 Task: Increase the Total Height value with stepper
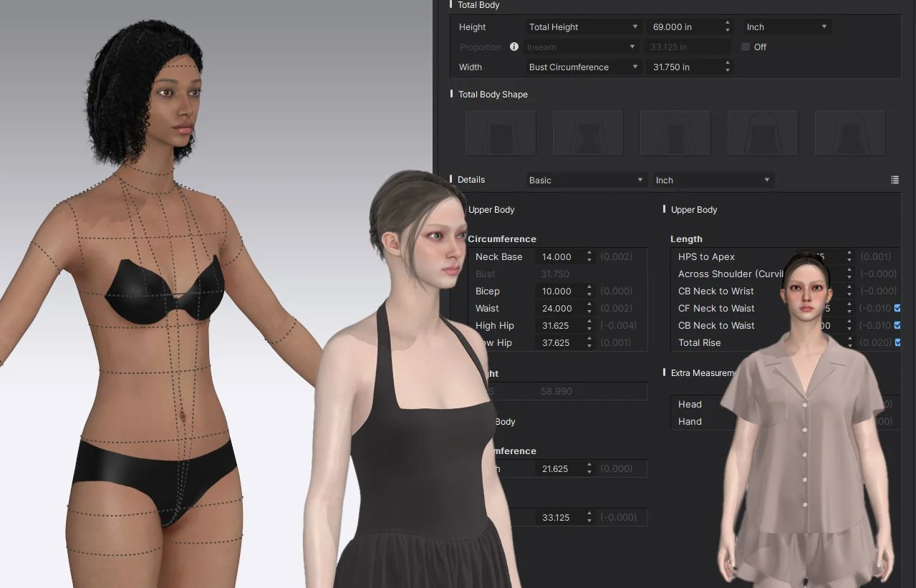(728, 24)
